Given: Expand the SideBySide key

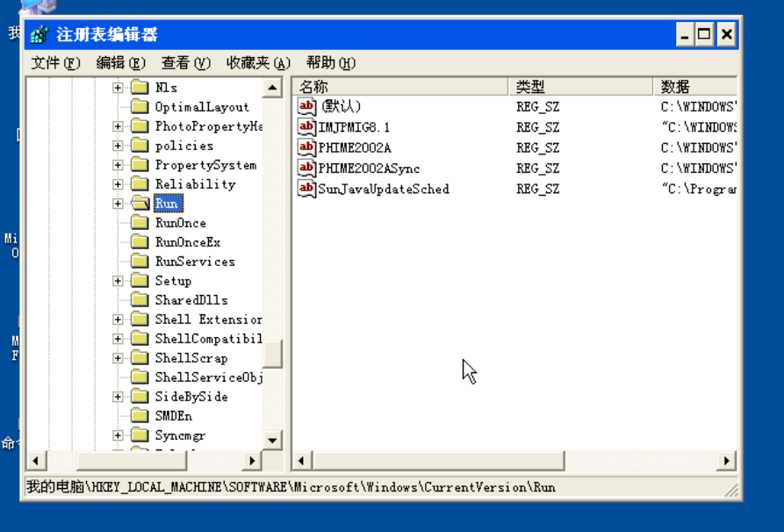Looking at the screenshot, I should (118, 397).
